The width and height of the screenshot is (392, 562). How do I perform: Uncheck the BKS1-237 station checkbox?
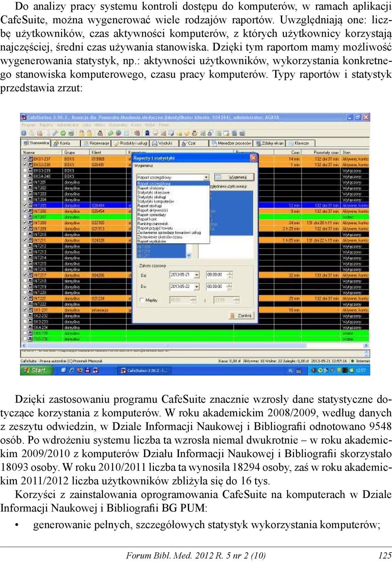[26, 159]
